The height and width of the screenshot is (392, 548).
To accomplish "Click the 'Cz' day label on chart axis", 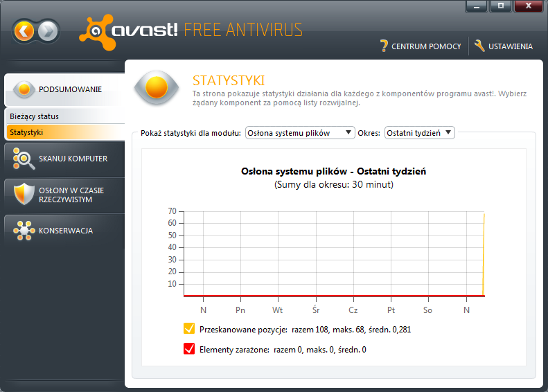I will point(353,310).
